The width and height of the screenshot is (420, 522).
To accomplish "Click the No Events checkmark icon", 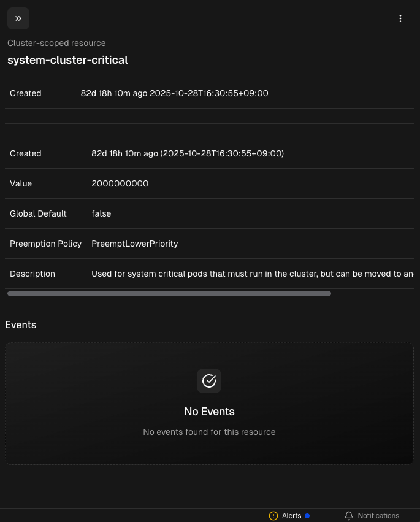I will pos(209,381).
